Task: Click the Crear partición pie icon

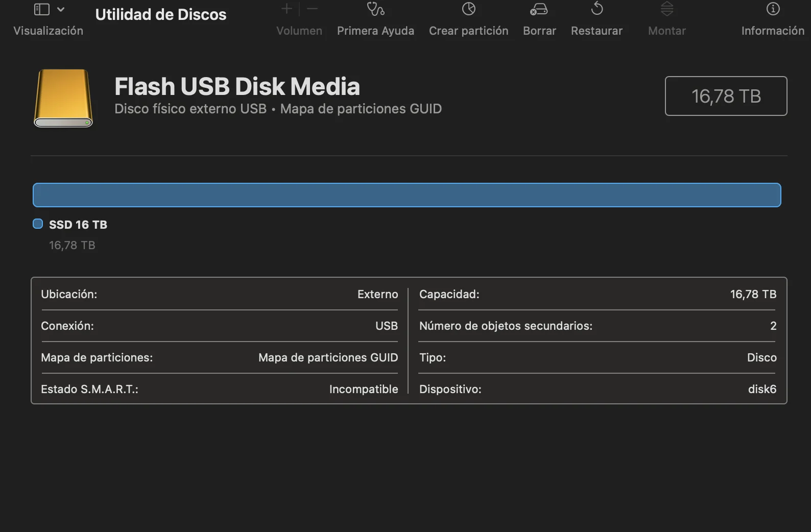Action: point(468,9)
